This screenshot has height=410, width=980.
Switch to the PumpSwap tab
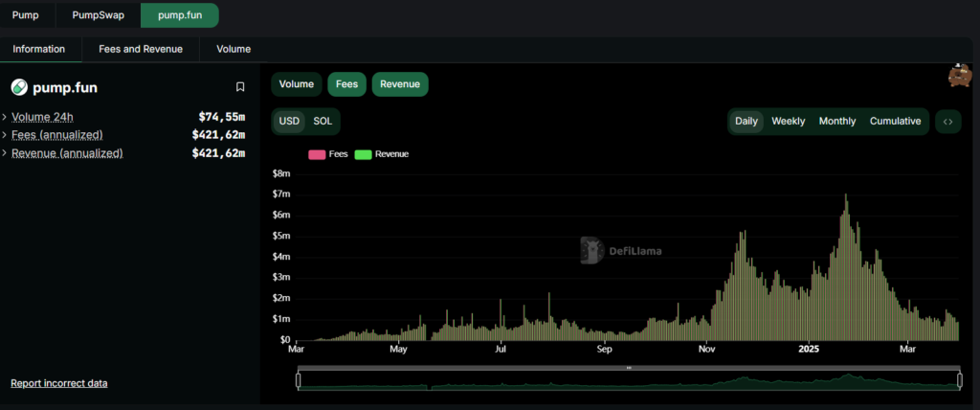click(99, 15)
